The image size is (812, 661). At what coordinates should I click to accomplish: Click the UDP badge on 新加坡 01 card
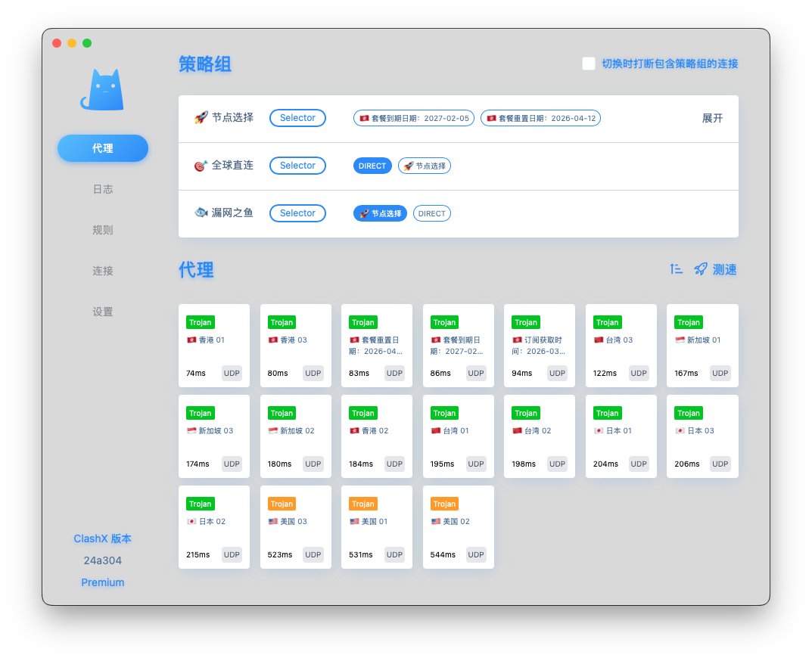pyautogui.click(x=720, y=373)
